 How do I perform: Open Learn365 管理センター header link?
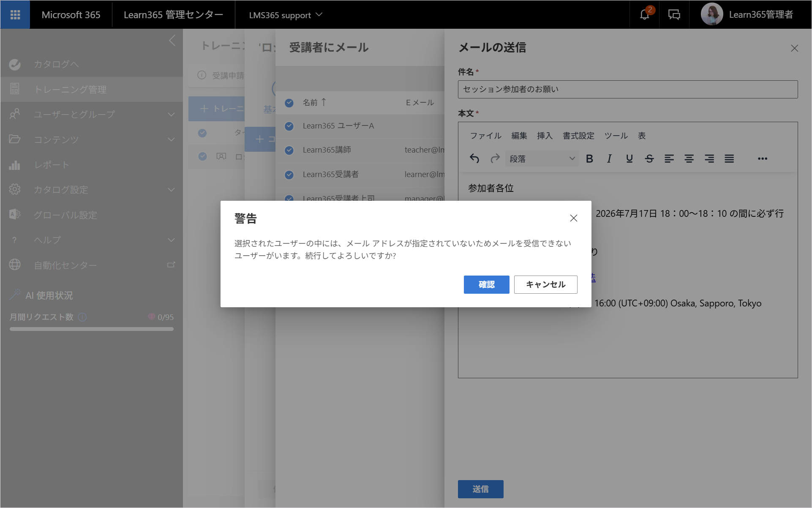tap(173, 15)
